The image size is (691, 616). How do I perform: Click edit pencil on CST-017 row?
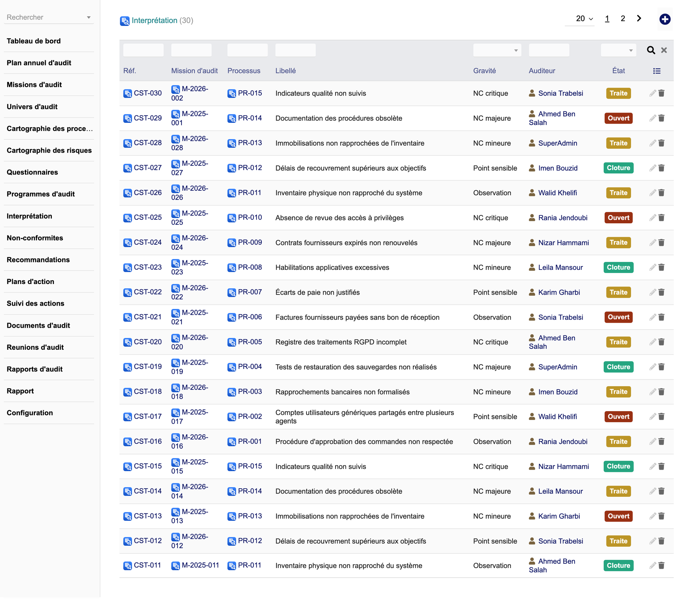point(652,416)
